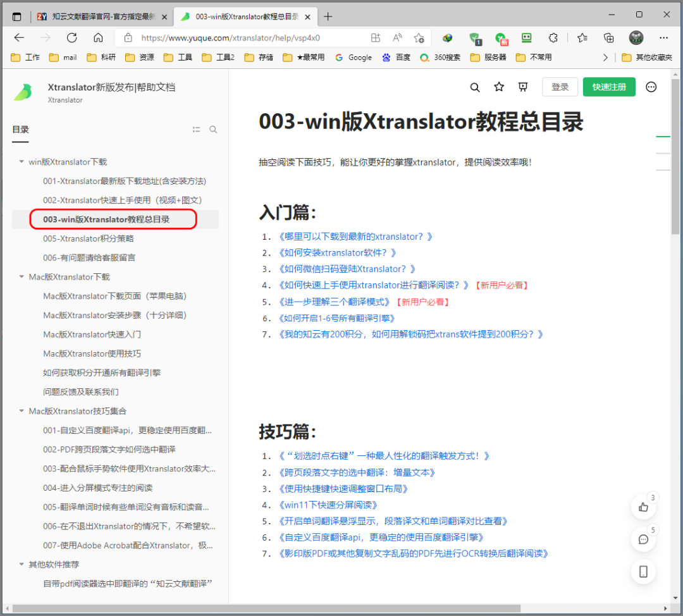The image size is (683, 616).
Task: Add page to favorites star icon
Action: coord(419,38)
